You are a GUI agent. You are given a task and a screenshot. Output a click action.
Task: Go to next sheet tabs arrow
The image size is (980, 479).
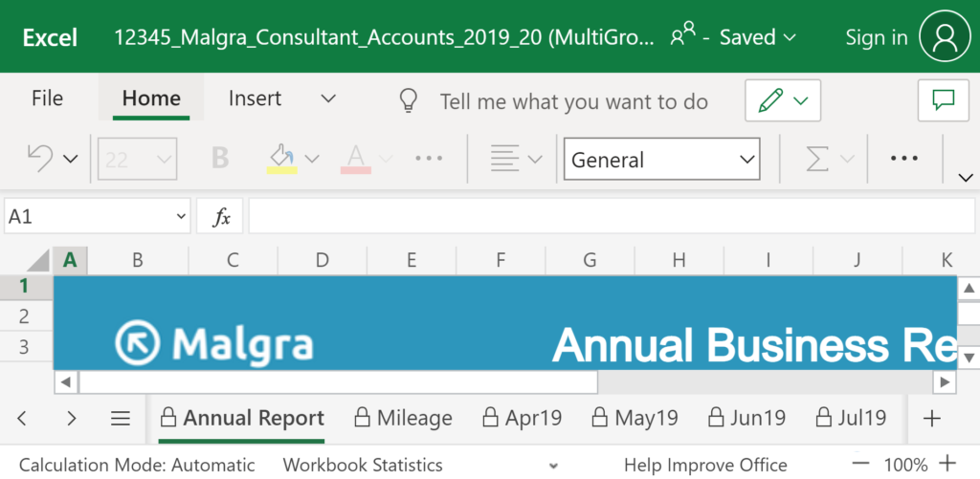[x=71, y=418]
